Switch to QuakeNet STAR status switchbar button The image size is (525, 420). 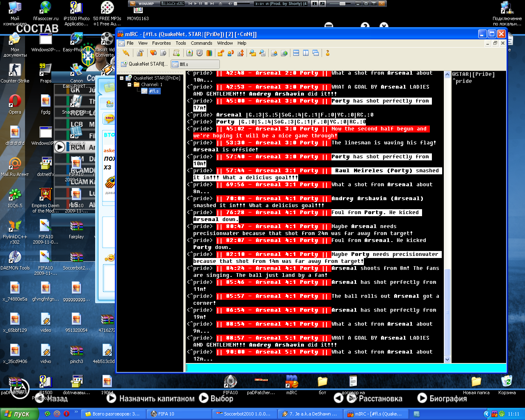click(x=144, y=64)
